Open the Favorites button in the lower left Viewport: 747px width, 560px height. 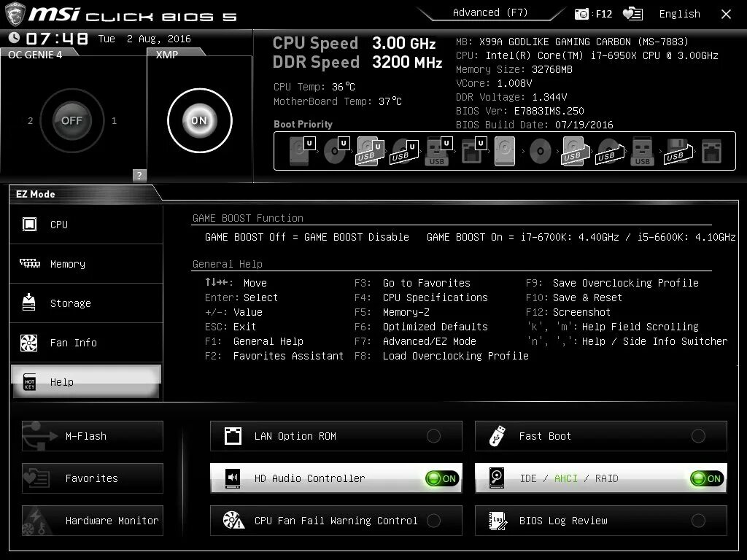tap(93, 478)
